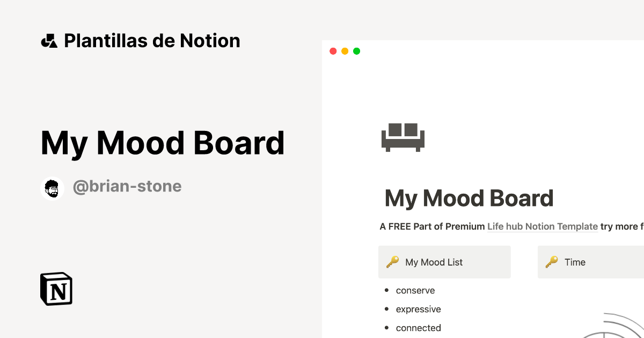
Task: Click the yellow traffic light dot
Action: tap(345, 51)
